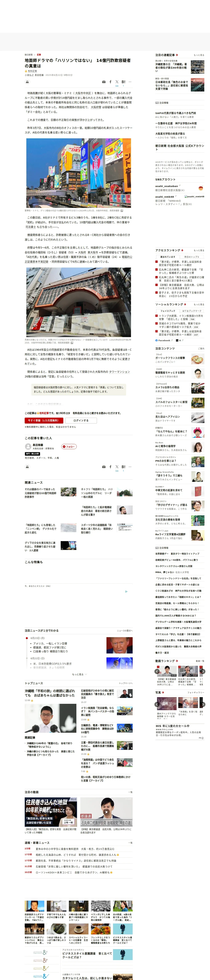
Task: Click 朝日新聞 breadcrumb link
Action: (x=29, y=55)
